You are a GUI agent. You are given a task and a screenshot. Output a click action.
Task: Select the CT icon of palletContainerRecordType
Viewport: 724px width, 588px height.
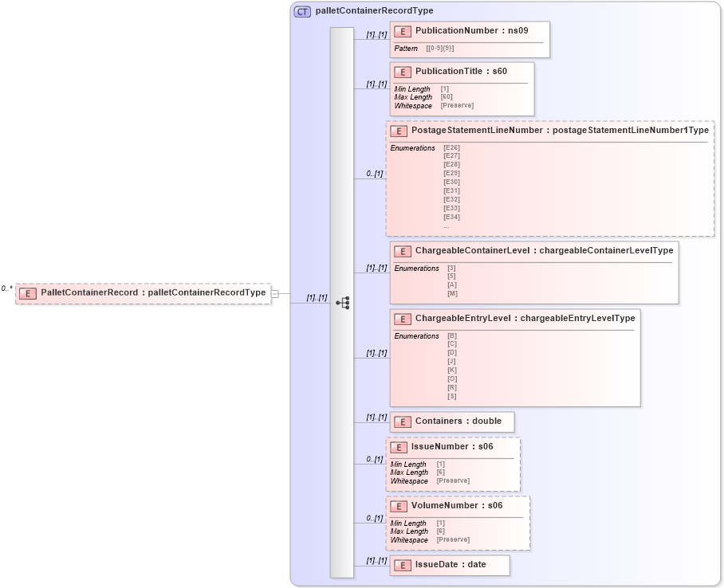click(301, 11)
